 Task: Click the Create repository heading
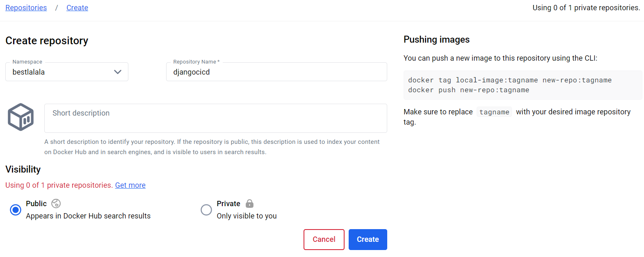47,41
